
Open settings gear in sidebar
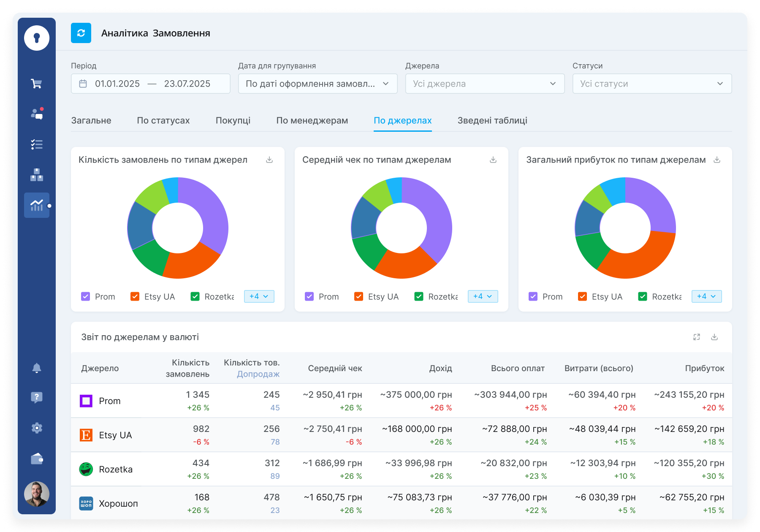tap(37, 428)
